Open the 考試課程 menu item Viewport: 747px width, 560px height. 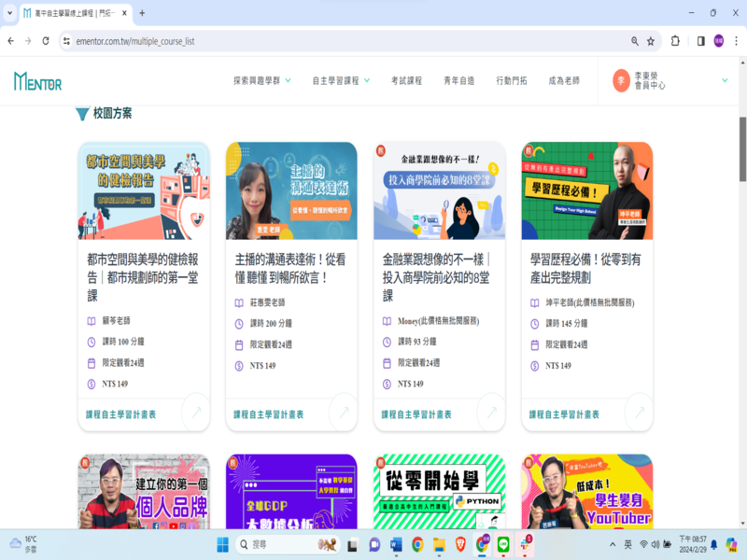[x=406, y=81]
